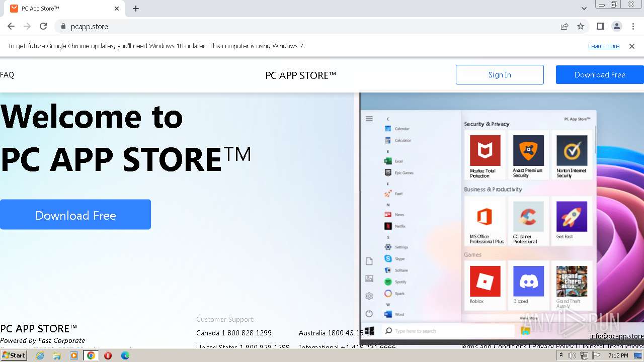
Task: Open the FAQ page link
Action: click(7, 75)
